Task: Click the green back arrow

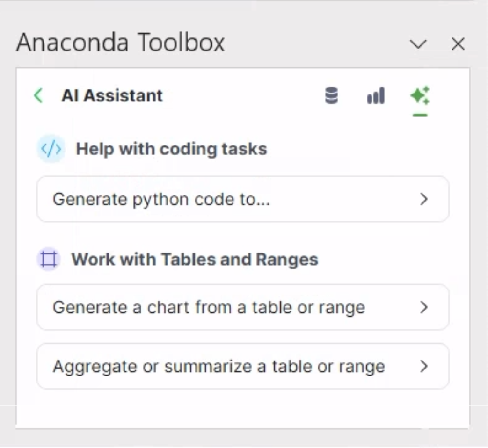Action: click(x=38, y=95)
